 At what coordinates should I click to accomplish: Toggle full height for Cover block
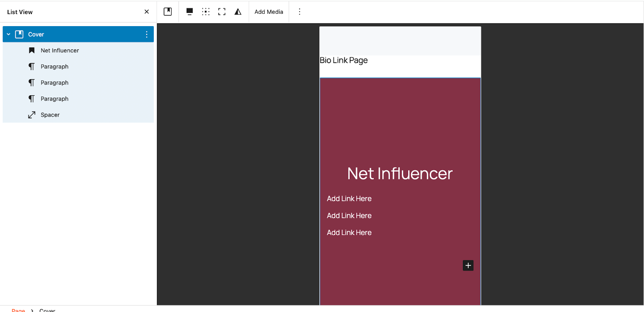coord(222,12)
